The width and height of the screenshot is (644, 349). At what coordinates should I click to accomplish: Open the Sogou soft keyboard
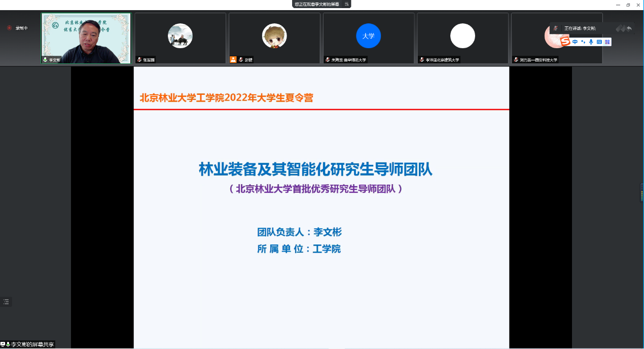(599, 42)
